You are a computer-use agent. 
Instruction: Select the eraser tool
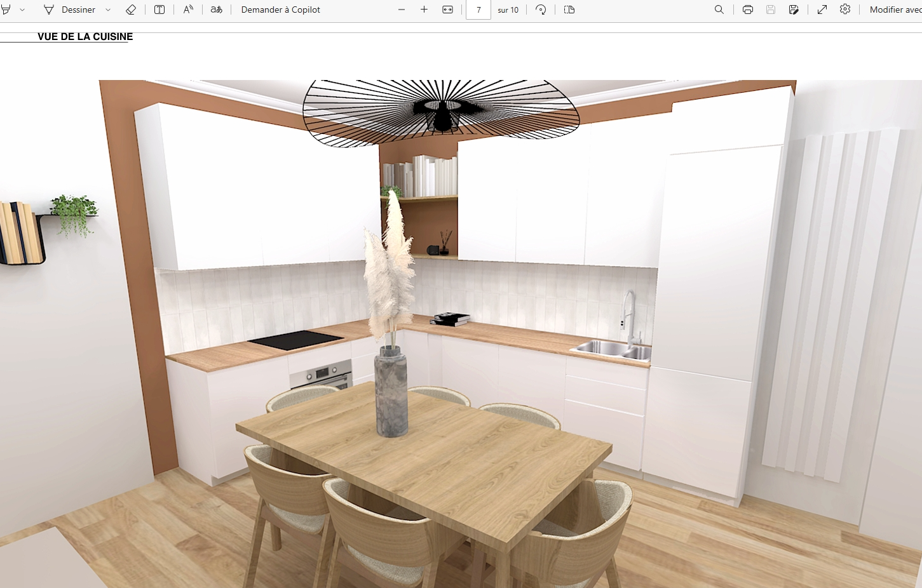click(x=131, y=10)
